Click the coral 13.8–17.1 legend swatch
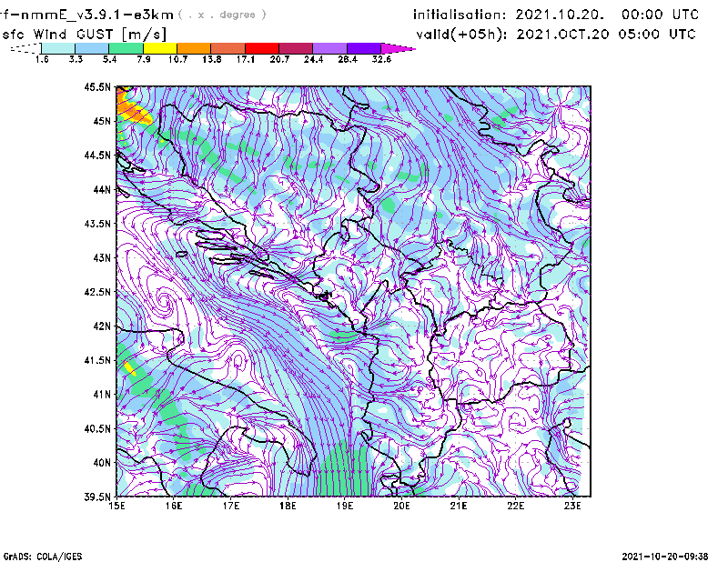 228,48
